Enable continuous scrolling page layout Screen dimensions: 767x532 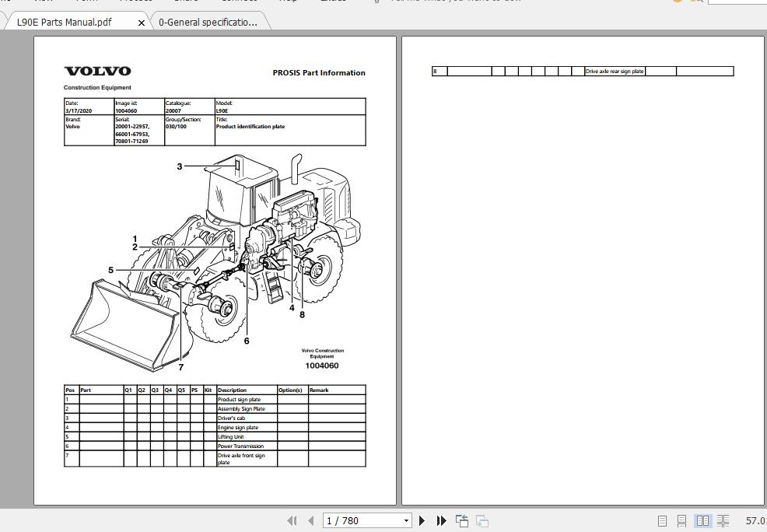pyautogui.click(x=682, y=520)
